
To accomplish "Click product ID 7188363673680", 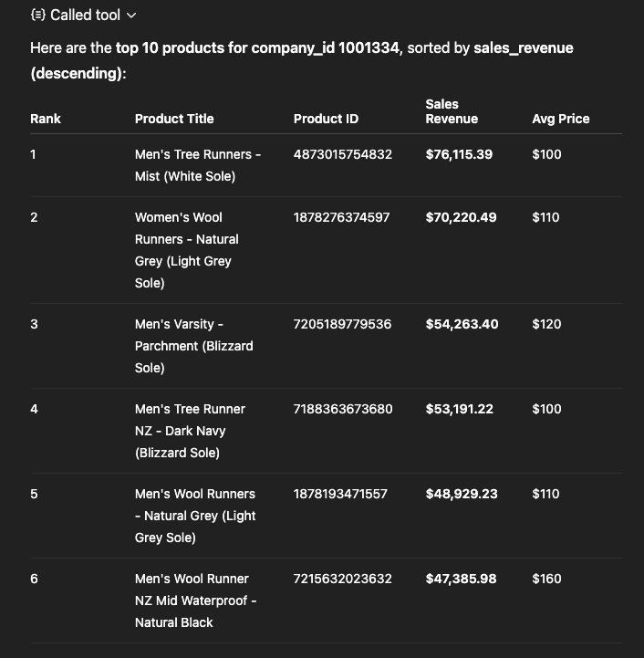I will click(x=343, y=409).
